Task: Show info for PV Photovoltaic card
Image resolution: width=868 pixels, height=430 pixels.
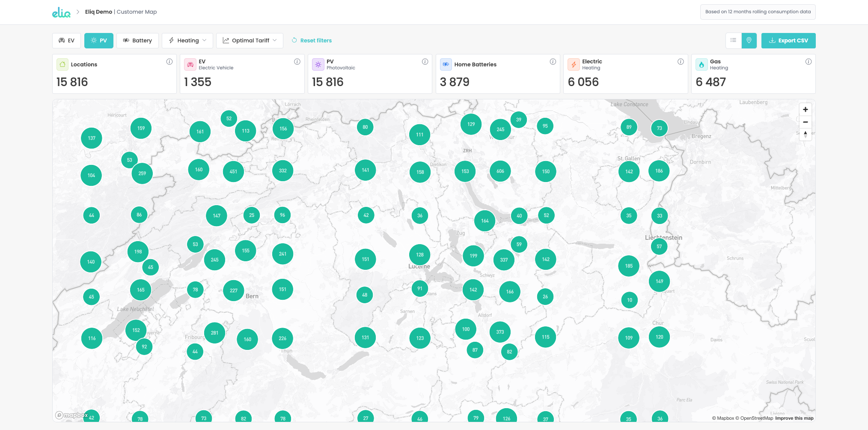Action: pos(425,62)
